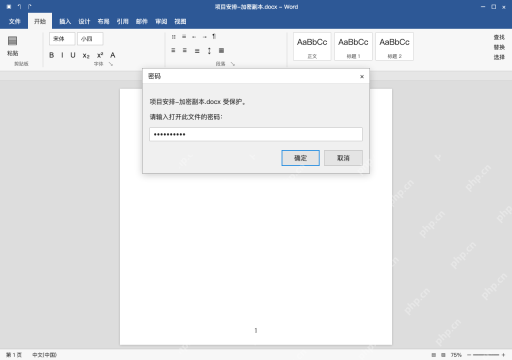Click the line spacing icon
Screen dimensions: 512x360
209,51
